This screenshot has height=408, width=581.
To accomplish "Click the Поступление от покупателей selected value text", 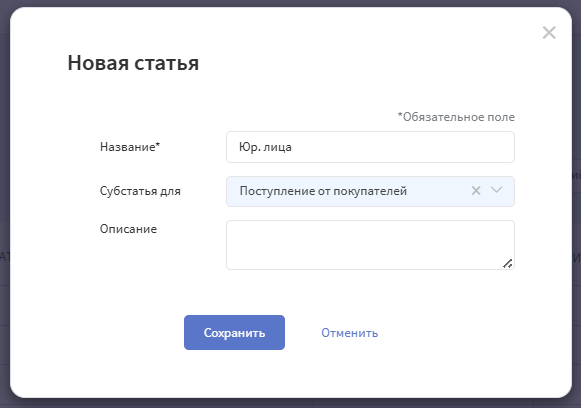I will click(x=323, y=191).
